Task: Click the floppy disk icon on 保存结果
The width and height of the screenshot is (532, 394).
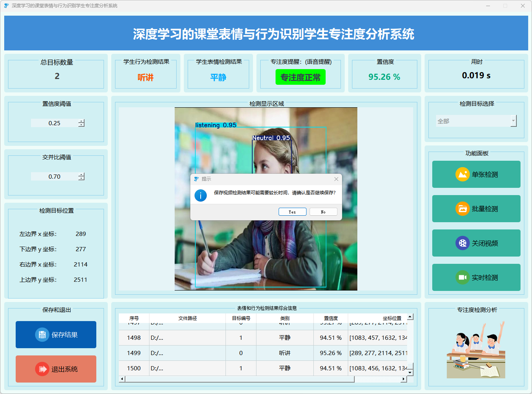Action: tap(42, 335)
